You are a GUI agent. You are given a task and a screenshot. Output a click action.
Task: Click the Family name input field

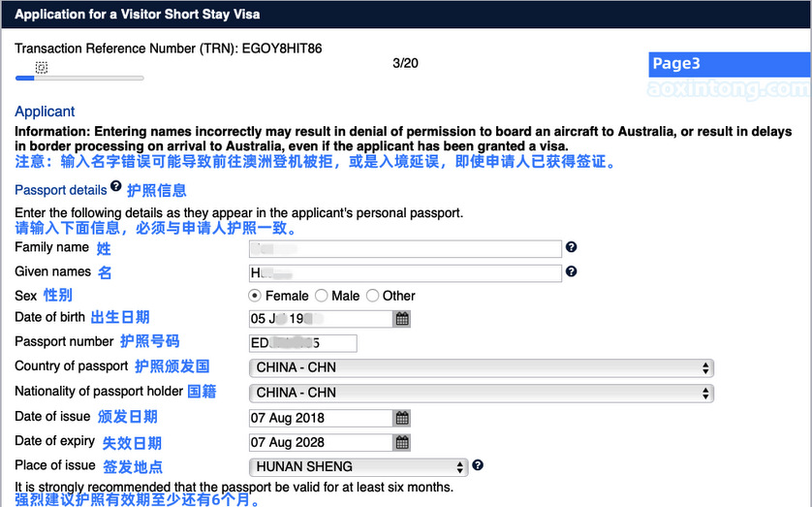[x=405, y=249]
